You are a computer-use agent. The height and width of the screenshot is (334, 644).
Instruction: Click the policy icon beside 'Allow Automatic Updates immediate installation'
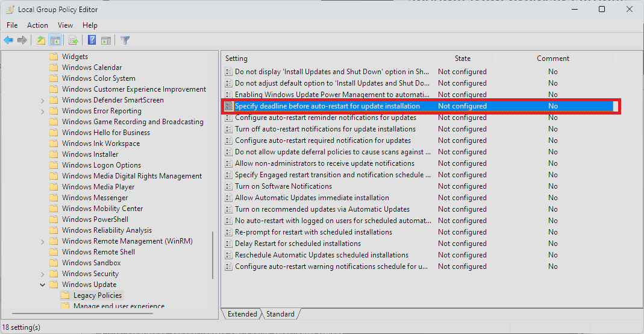[229, 198]
